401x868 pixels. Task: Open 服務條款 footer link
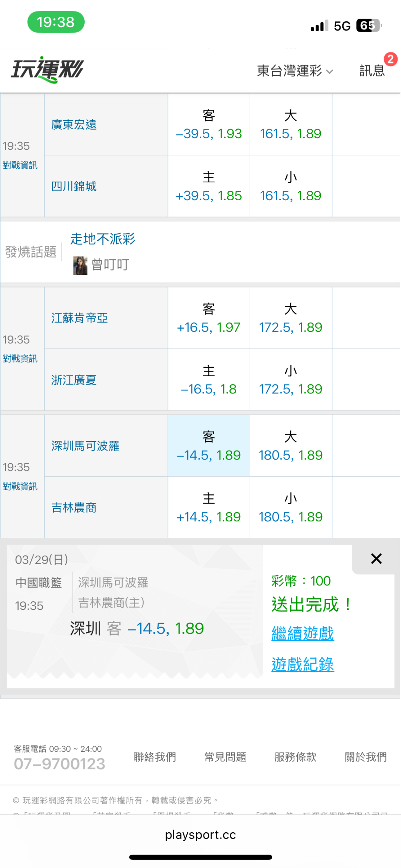click(x=296, y=757)
